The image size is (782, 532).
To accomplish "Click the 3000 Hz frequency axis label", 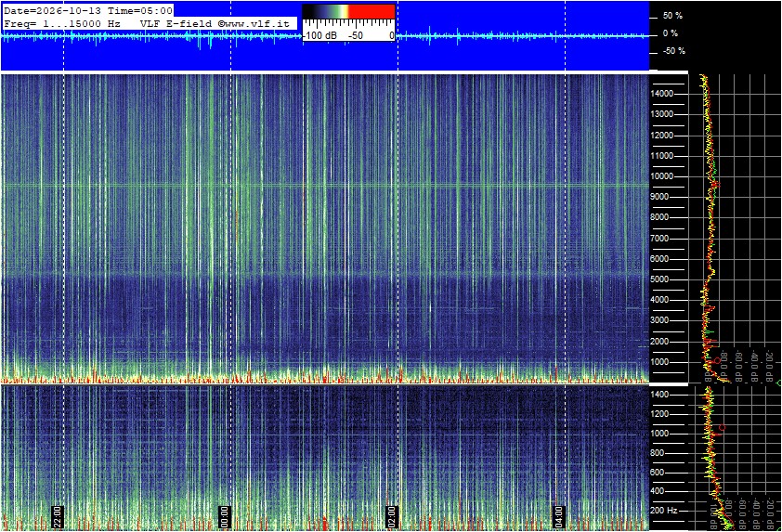I will click(x=659, y=320).
